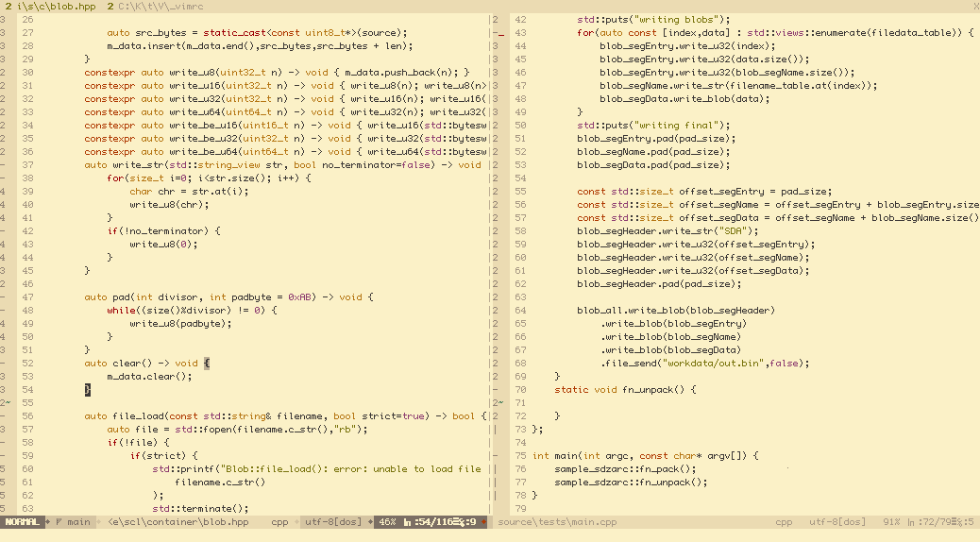Toggle fold at line 37 write_str
Viewport: 980px width, 542px height.
tap(4, 165)
